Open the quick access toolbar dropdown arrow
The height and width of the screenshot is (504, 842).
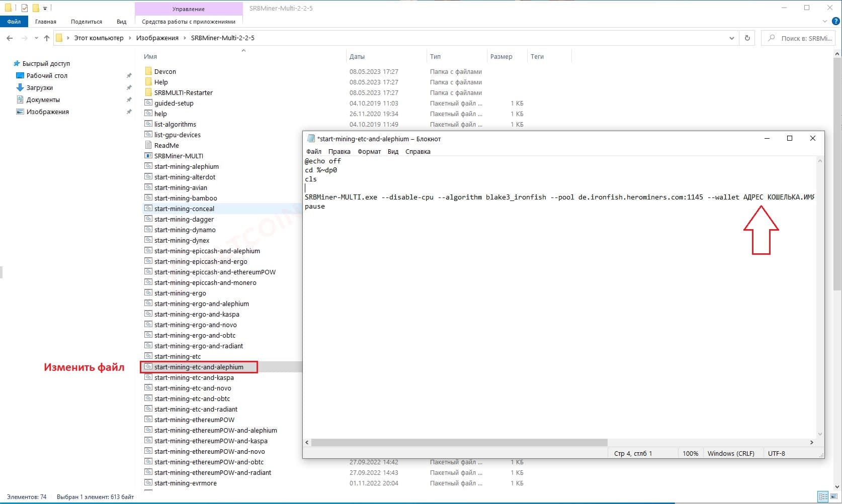click(45, 8)
